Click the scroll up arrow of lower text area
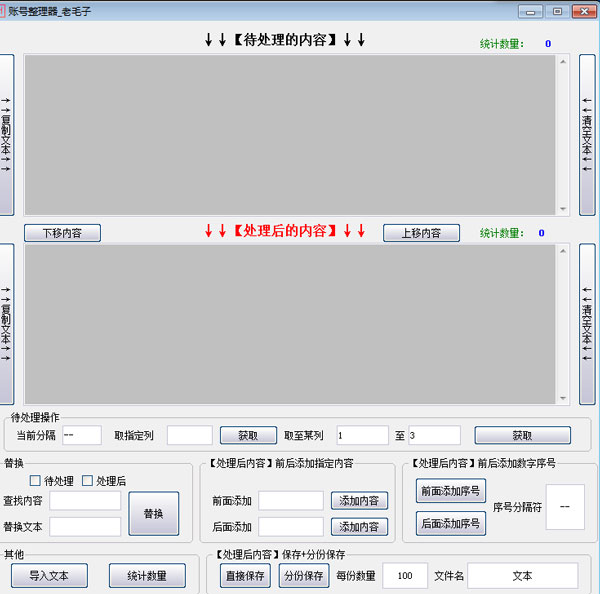The image size is (600, 594). tap(563, 251)
